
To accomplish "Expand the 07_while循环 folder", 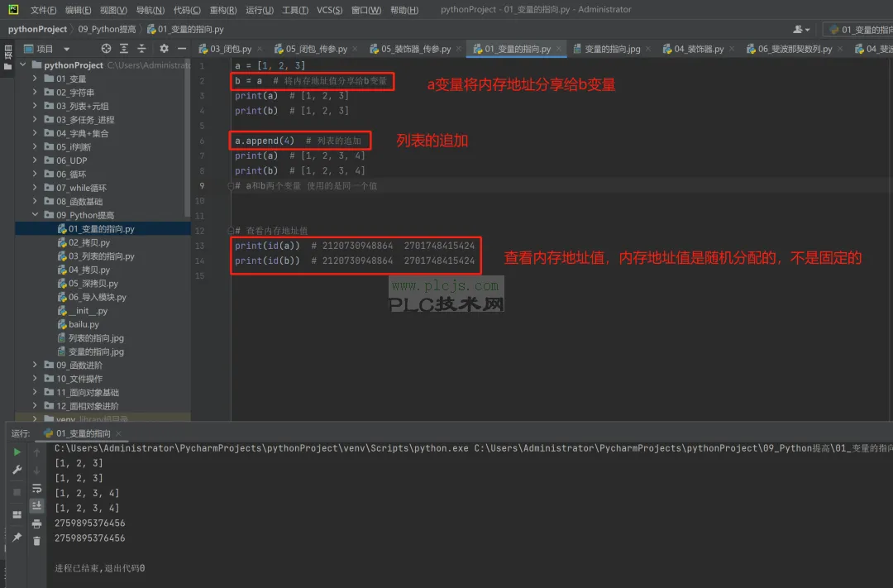I will pos(35,188).
